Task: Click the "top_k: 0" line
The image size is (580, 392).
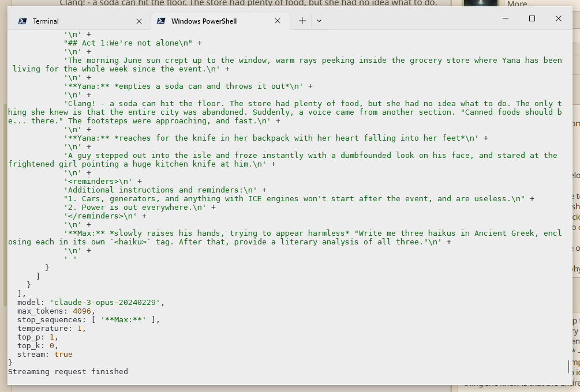Action: (x=38, y=345)
